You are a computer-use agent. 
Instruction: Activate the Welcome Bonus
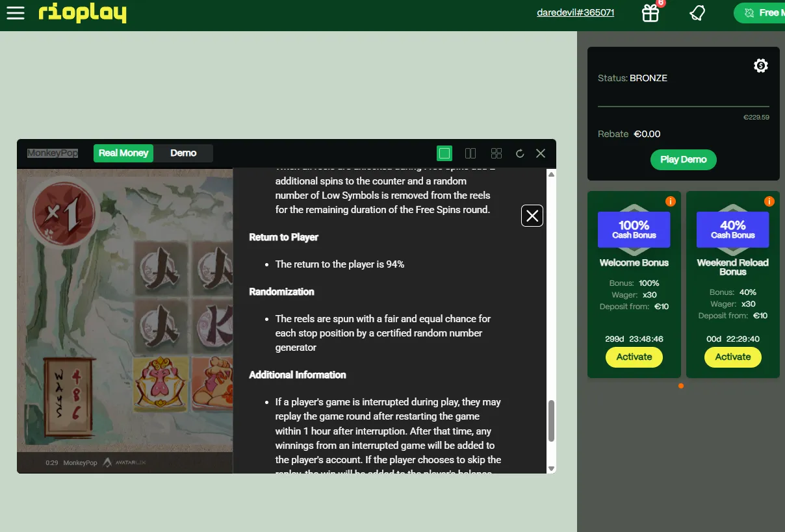634,357
